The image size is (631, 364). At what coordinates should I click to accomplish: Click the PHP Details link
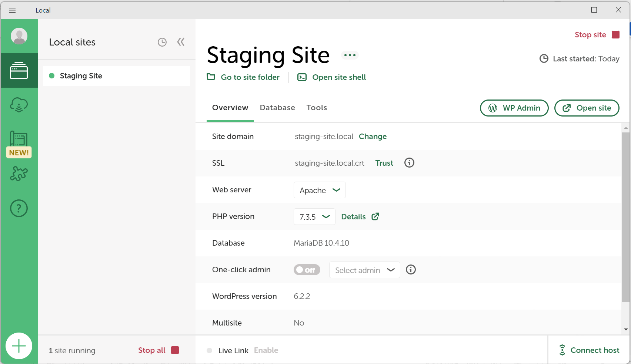(353, 217)
